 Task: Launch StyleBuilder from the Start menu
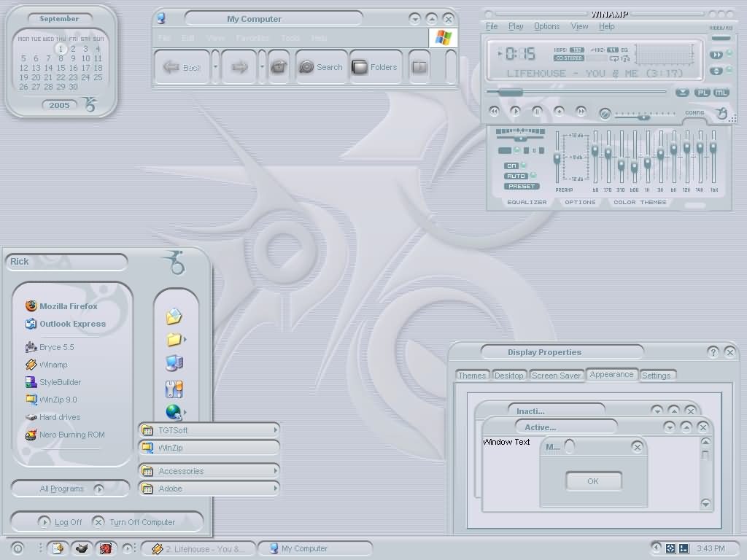click(x=53, y=382)
